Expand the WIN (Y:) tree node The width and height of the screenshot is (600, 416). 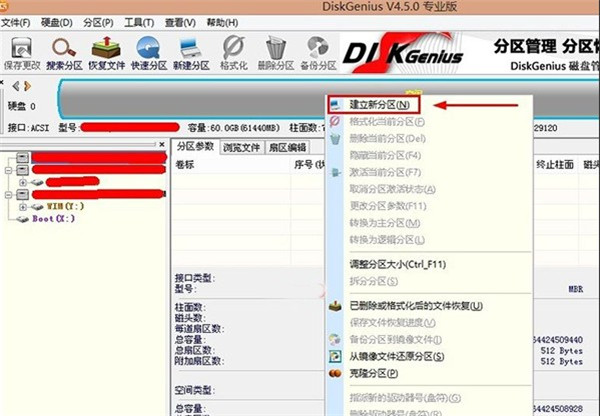(x=23, y=207)
